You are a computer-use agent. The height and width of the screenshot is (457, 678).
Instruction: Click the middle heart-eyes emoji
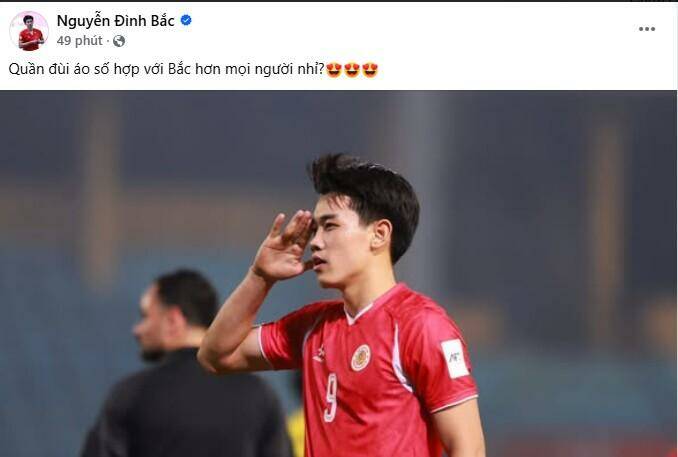(352, 70)
